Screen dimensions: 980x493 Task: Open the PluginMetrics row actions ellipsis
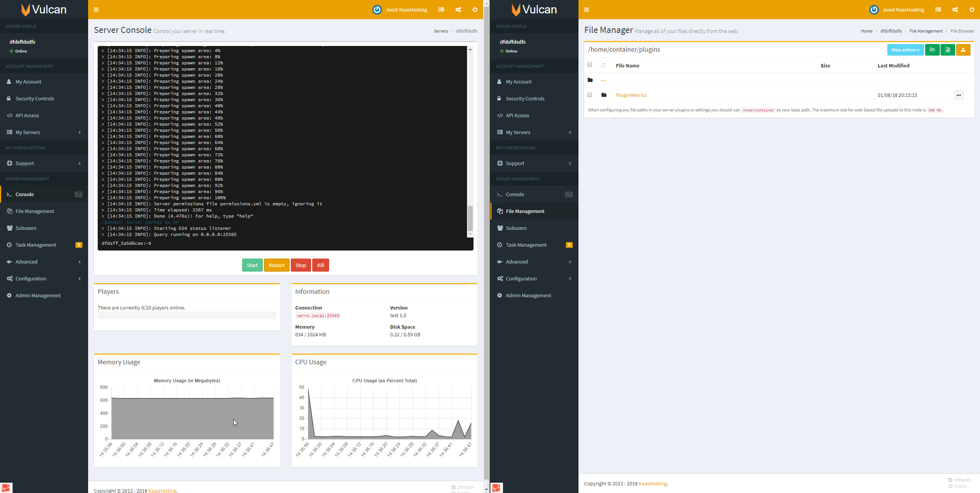click(958, 95)
